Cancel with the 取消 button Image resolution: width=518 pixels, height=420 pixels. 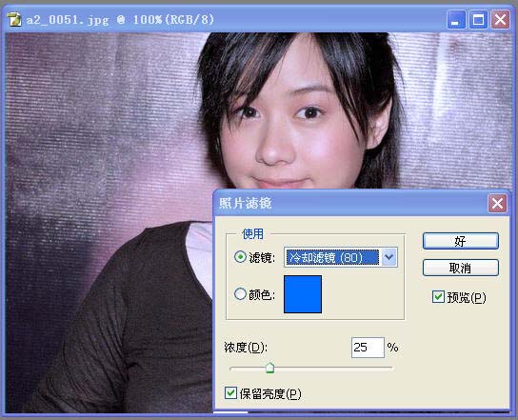tap(460, 268)
